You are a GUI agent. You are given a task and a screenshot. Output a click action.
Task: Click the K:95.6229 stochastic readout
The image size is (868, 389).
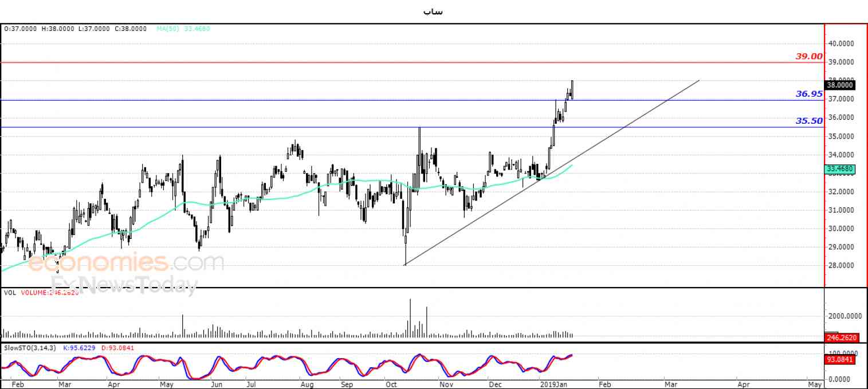pyautogui.click(x=80, y=348)
